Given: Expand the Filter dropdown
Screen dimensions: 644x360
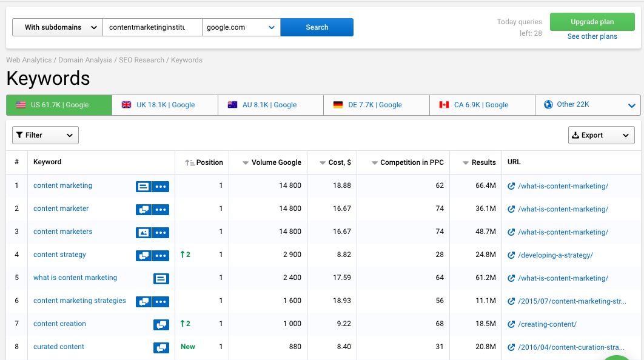Looking at the screenshot, I should click(x=45, y=135).
